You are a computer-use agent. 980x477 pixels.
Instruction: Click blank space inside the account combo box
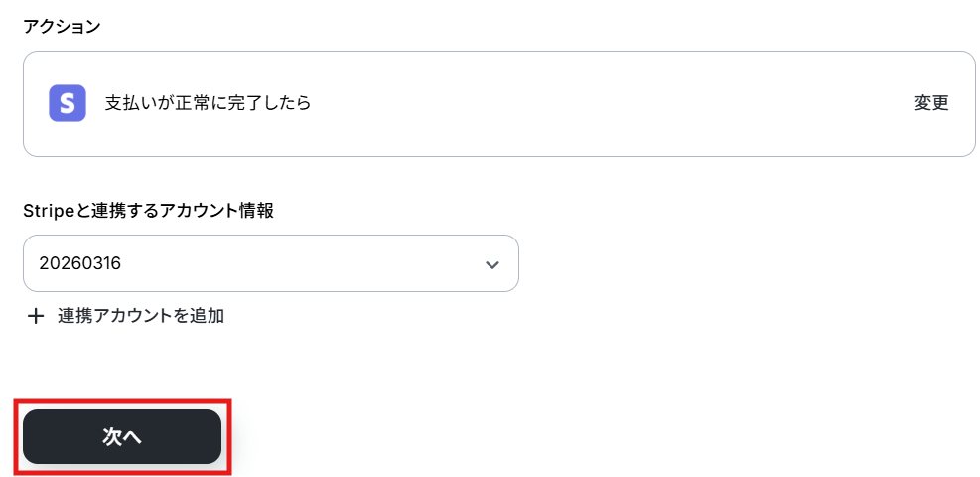(298, 264)
